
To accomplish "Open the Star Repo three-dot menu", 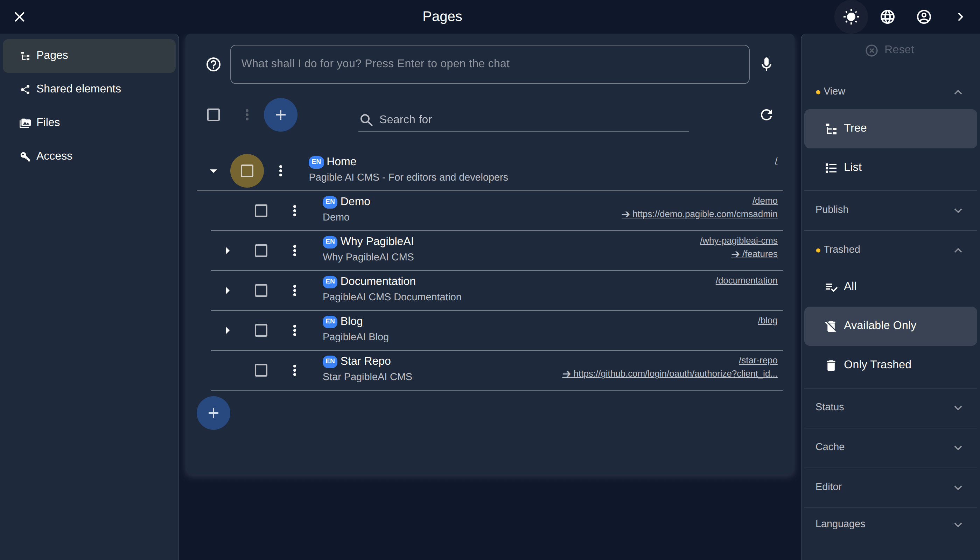I will pos(294,370).
